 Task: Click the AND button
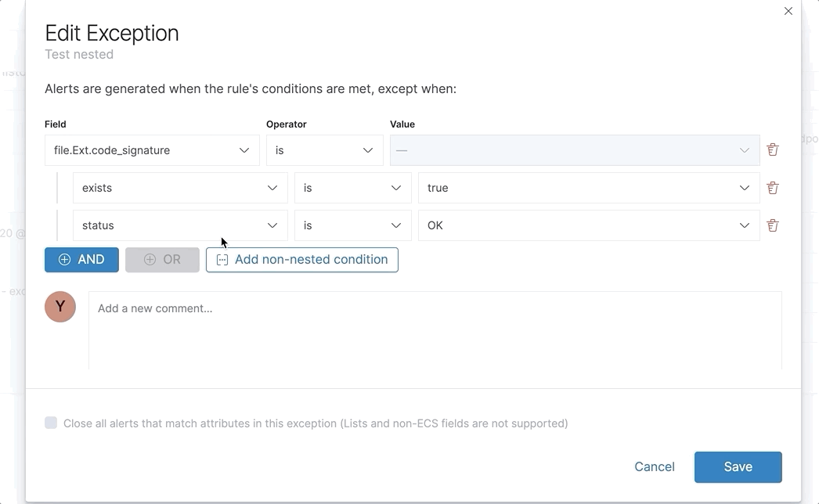pyautogui.click(x=81, y=260)
